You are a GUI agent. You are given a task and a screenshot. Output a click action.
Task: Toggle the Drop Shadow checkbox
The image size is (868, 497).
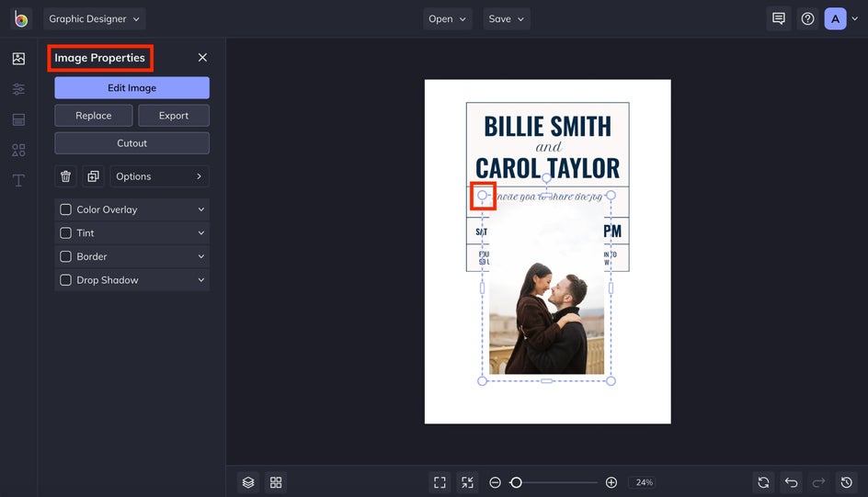pos(65,280)
